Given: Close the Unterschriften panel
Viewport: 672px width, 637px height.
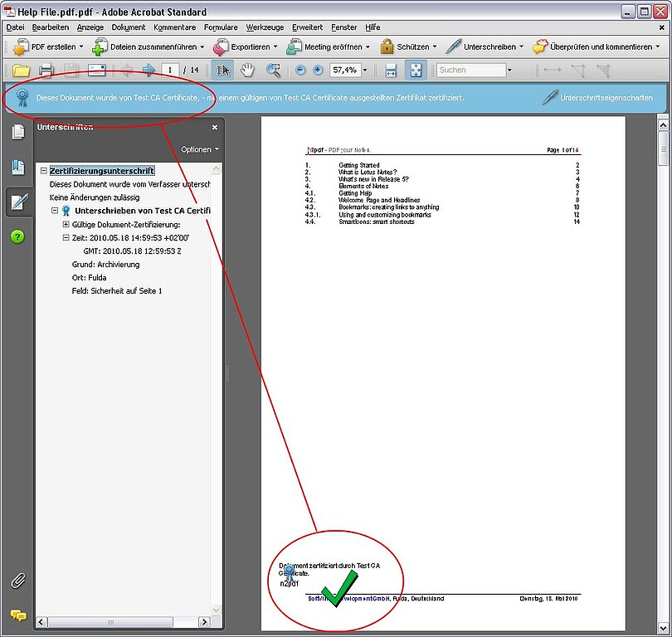Looking at the screenshot, I should 215,127.
